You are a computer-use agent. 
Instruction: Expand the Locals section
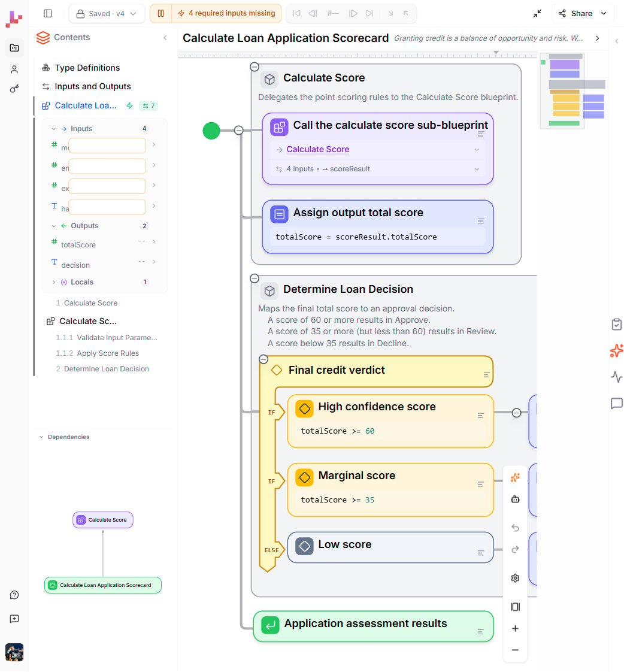click(x=53, y=282)
